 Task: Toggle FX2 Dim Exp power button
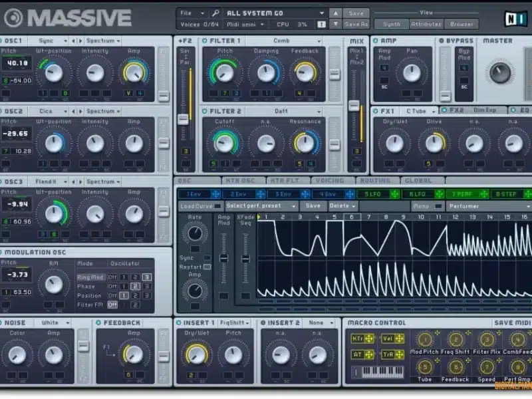click(444, 110)
